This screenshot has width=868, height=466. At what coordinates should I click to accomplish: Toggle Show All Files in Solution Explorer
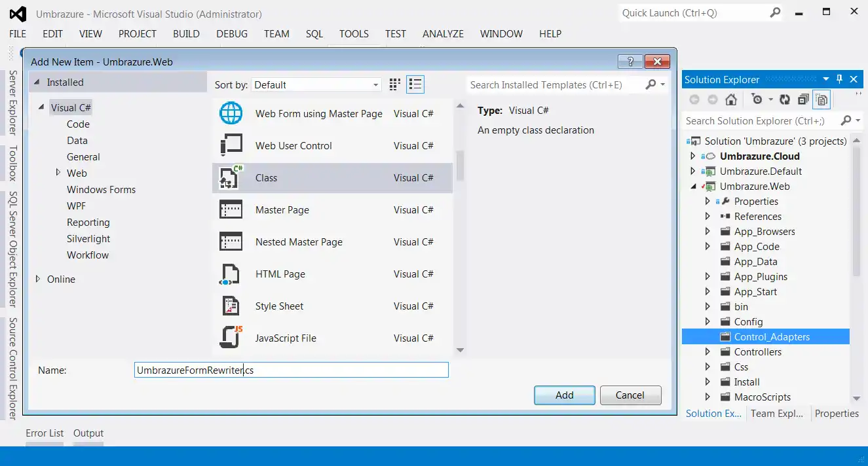pos(821,99)
